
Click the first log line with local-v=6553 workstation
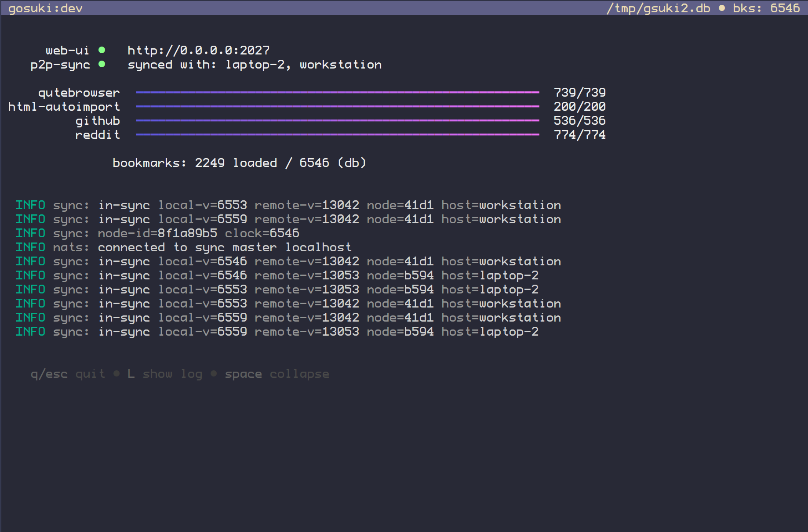tap(288, 205)
